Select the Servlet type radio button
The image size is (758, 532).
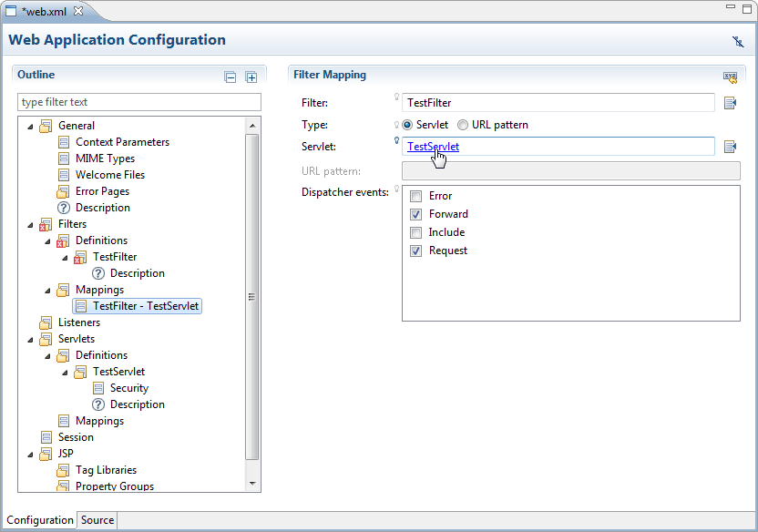tap(407, 125)
